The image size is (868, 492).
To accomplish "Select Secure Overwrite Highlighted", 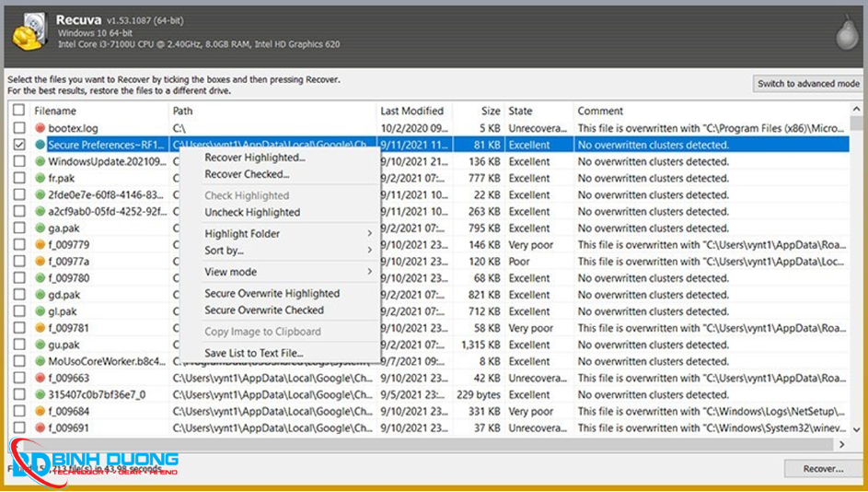I will (x=272, y=293).
